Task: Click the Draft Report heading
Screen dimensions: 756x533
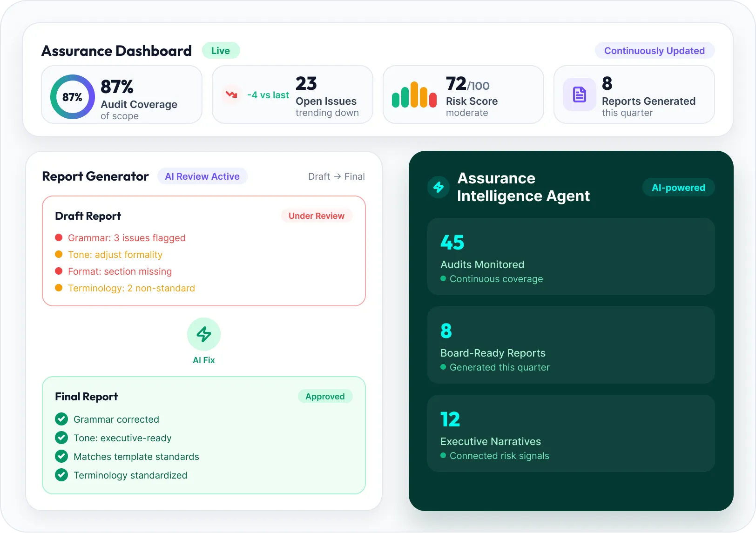Action: (x=88, y=216)
